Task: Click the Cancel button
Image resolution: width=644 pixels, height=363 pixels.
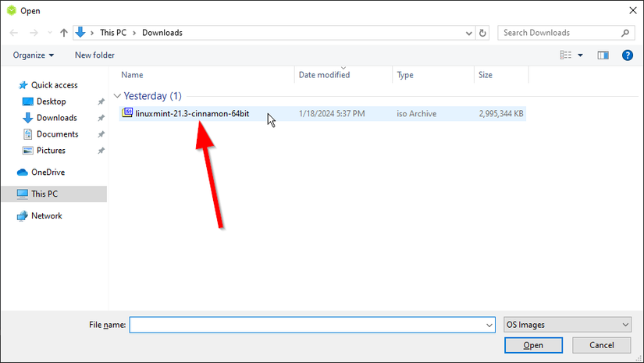Action: point(602,345)
